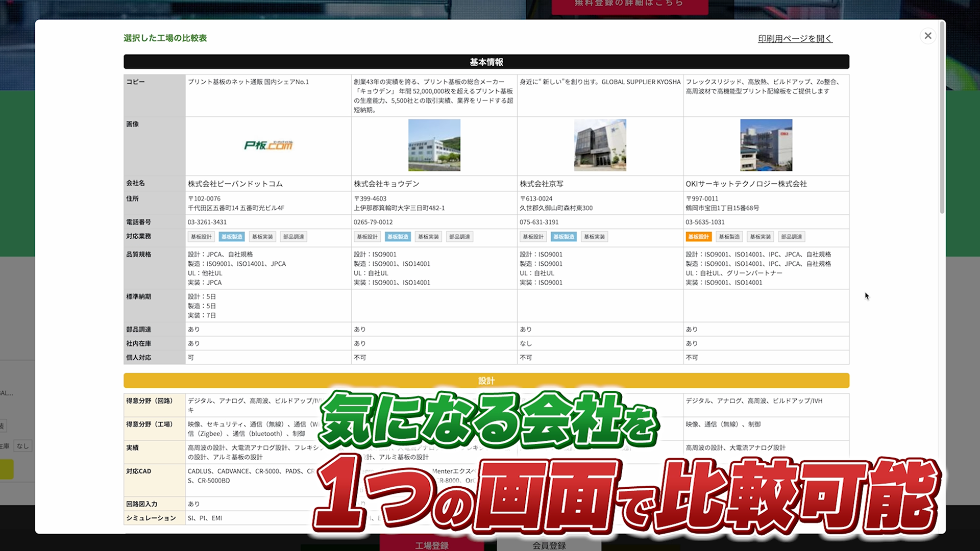Open the print page link 印刷用ページを開く
Screen dimensions: 980x551
[795, 39]
